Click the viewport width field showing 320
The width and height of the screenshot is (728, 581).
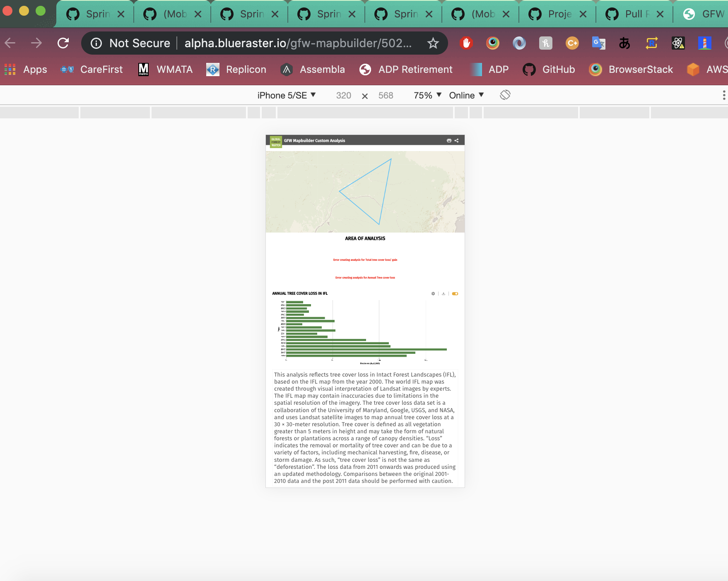pos(343,95)
